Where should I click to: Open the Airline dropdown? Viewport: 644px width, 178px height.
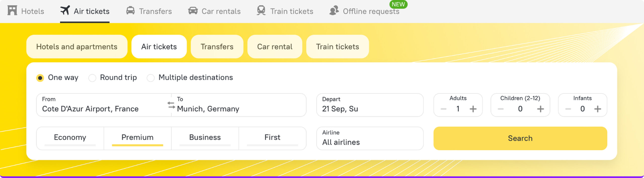click(370, 138)
